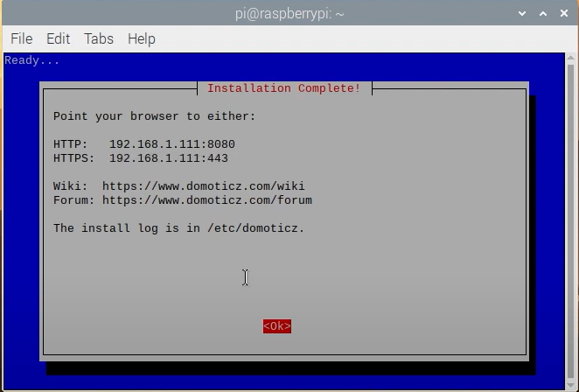Close the terminal window with X icon
This screenshot has height=392, width=579.
click(x=564, y=13)
